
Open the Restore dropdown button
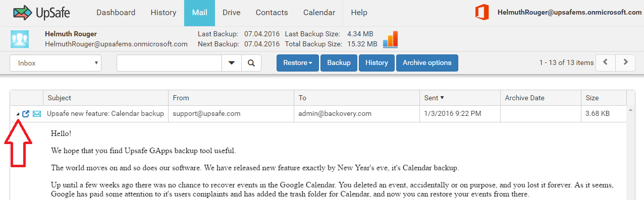tap(298, 63)
